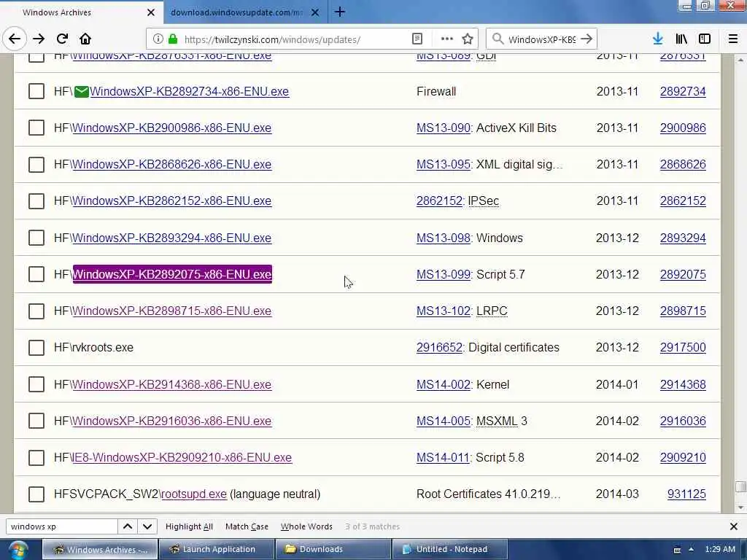Viewport: 747px width, 560px height.
Task: Check the box for KB2892075 row
Action: pos(36,274)
